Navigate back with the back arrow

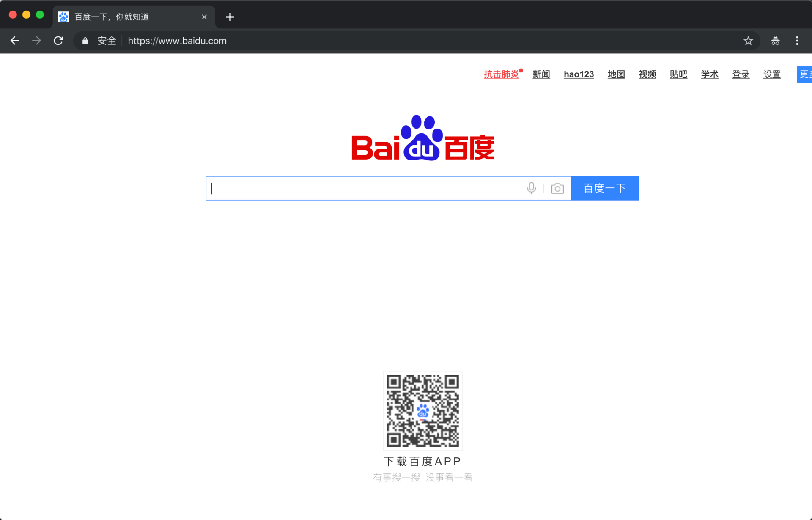tap(15, 41)
